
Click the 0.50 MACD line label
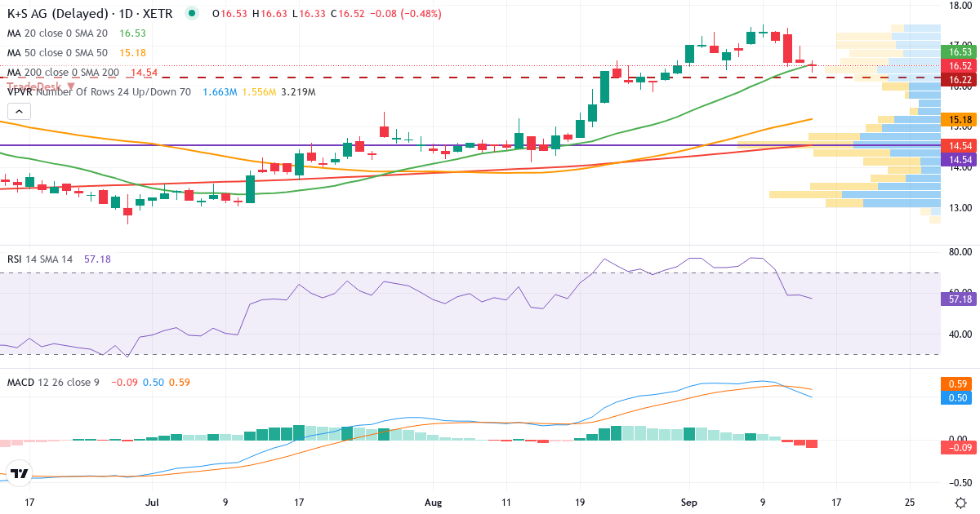(960, 397)
